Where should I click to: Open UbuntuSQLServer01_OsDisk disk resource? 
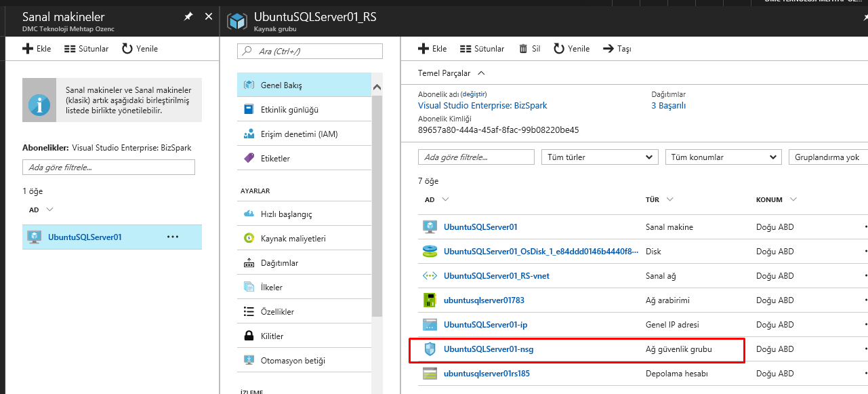[541, 252]
